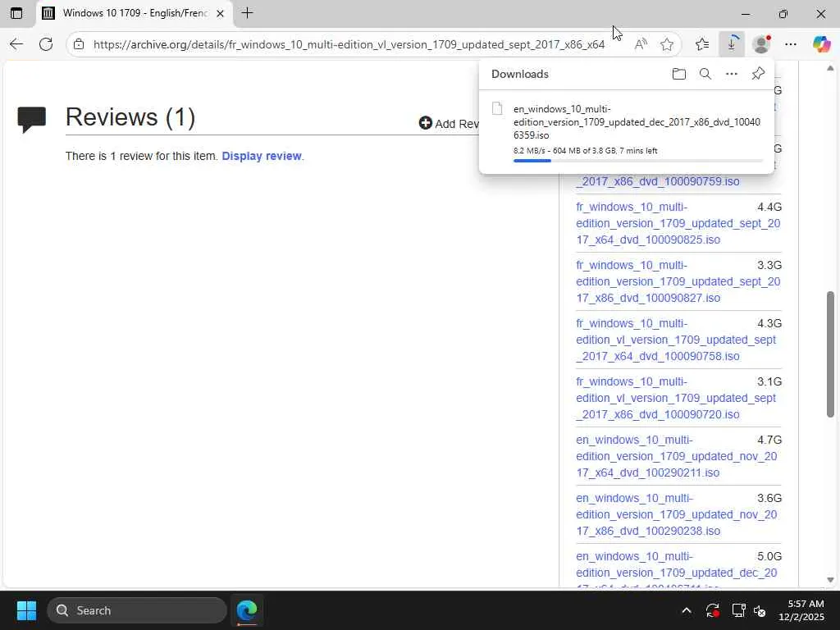Toggle the Downloads toolbar button
Screen dimensions: 840x630
732,44
